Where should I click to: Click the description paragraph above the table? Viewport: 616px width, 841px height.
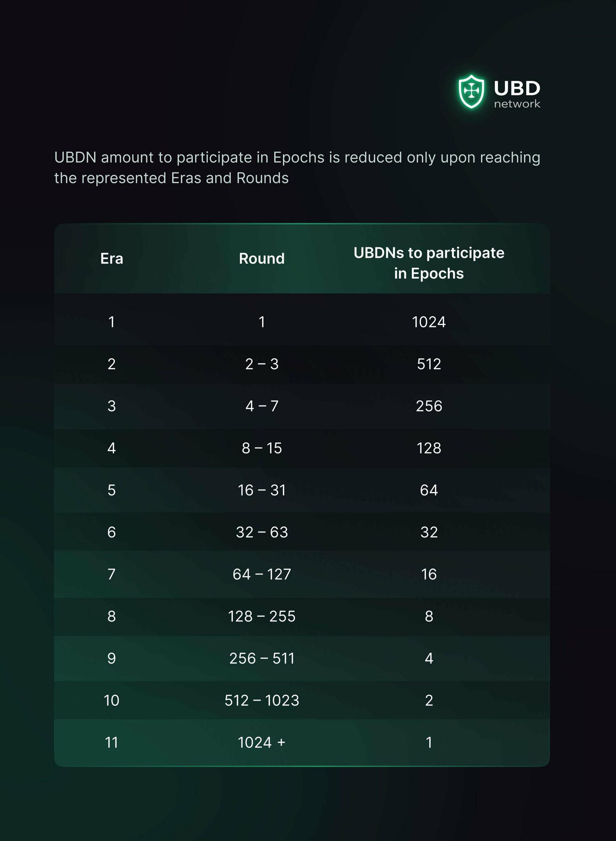[297, 168]
